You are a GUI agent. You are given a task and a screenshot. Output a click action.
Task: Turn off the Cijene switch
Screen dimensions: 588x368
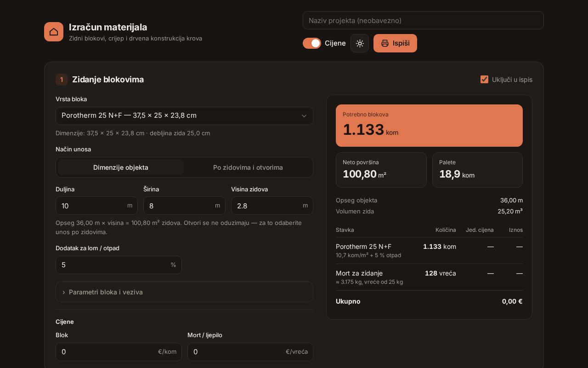pos(312,43)
